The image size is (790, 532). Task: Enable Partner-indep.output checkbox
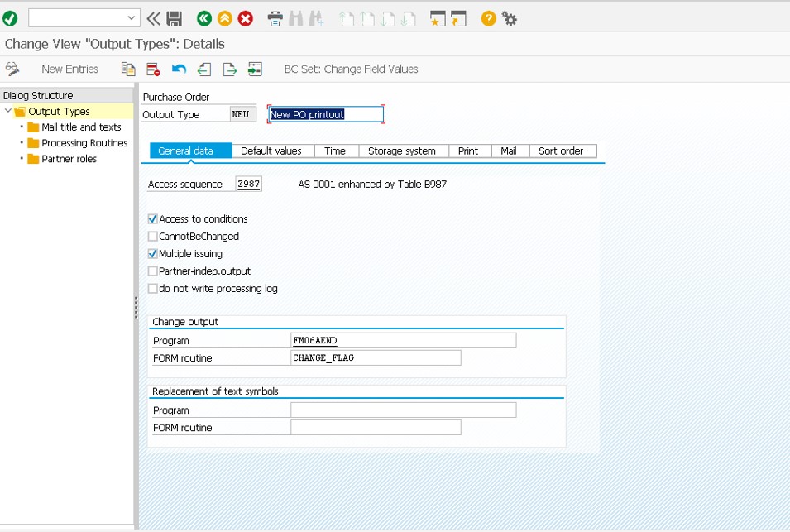coord(153,271)
